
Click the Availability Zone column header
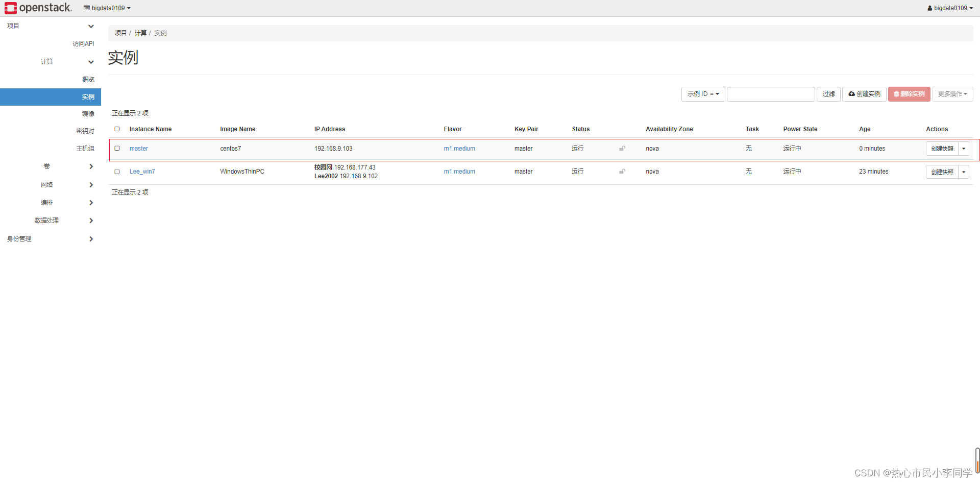coord(669,129)
